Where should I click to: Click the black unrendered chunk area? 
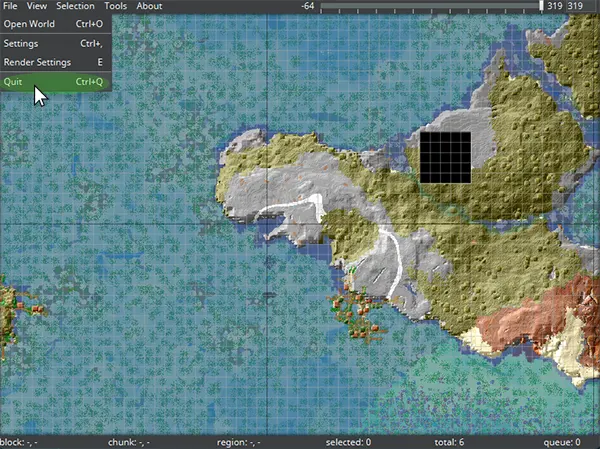point(445,157)
